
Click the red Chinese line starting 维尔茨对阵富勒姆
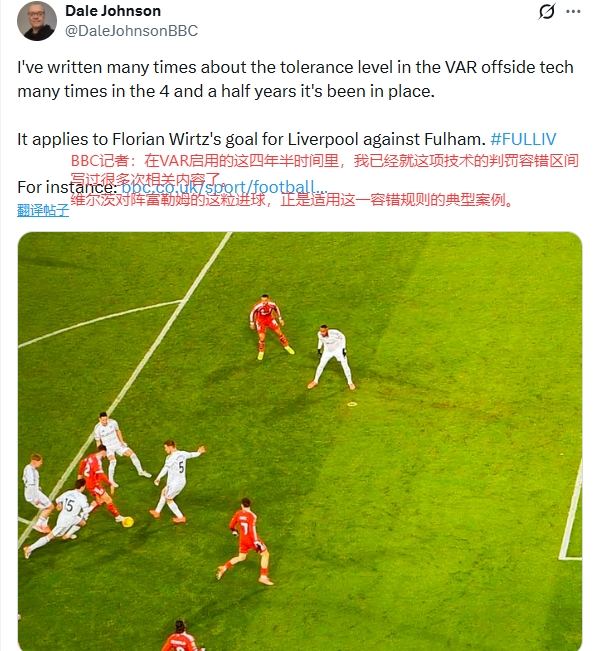pos(293,200)
